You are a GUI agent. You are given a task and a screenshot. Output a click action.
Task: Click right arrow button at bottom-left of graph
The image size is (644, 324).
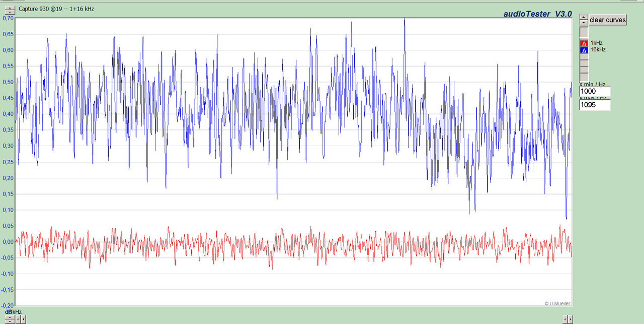(x=23, y=319)
